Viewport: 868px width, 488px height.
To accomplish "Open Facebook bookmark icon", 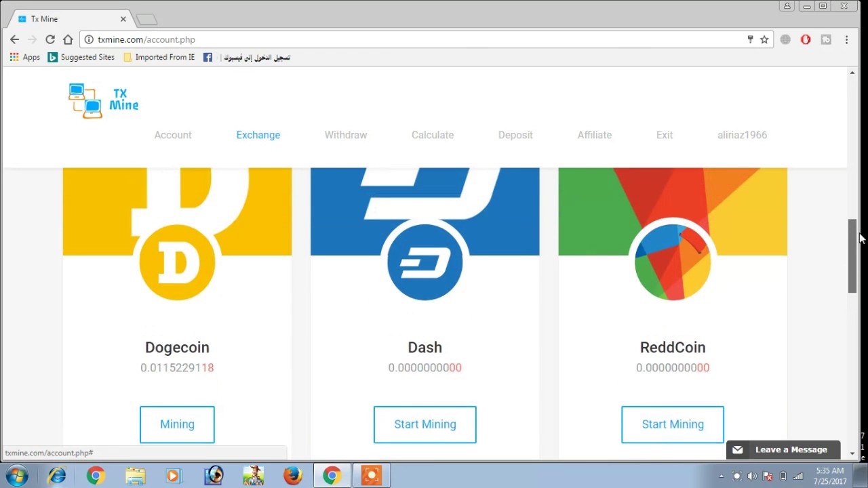I will click(208, 58).
